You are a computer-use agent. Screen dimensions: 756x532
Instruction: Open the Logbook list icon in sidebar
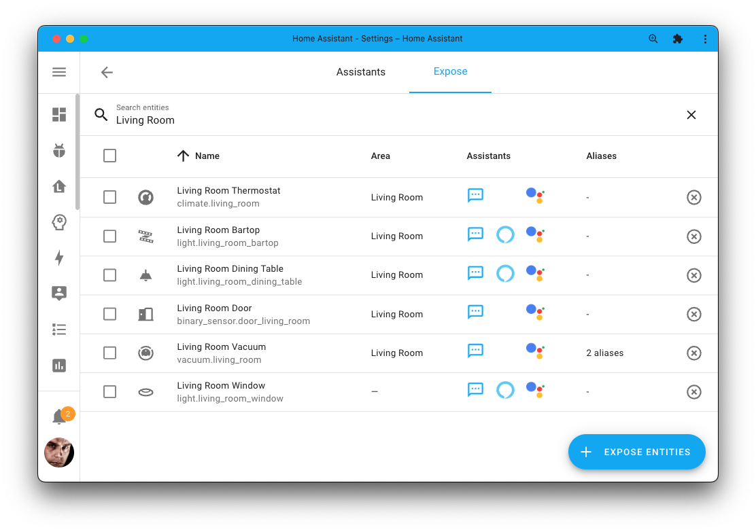coord(59,330)
